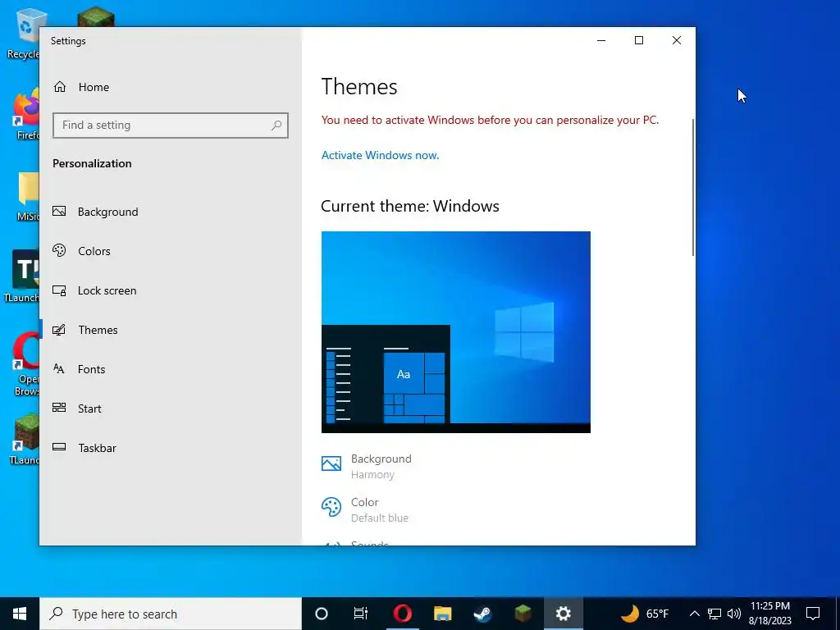The image size is (840, 630).
Task: Maximize the Settings window
Action: (x=638, y=40)
